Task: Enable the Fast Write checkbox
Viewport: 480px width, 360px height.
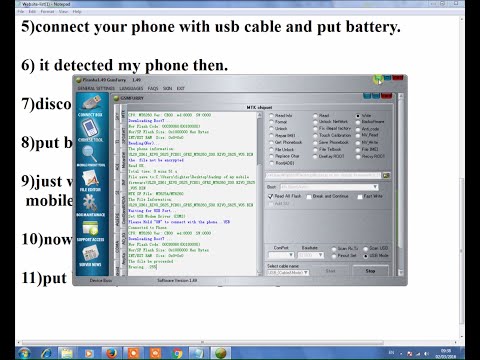Action: pos(360,197)
